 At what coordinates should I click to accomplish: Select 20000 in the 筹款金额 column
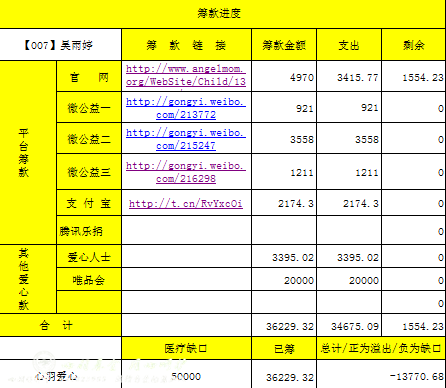(x=284, y=279)
